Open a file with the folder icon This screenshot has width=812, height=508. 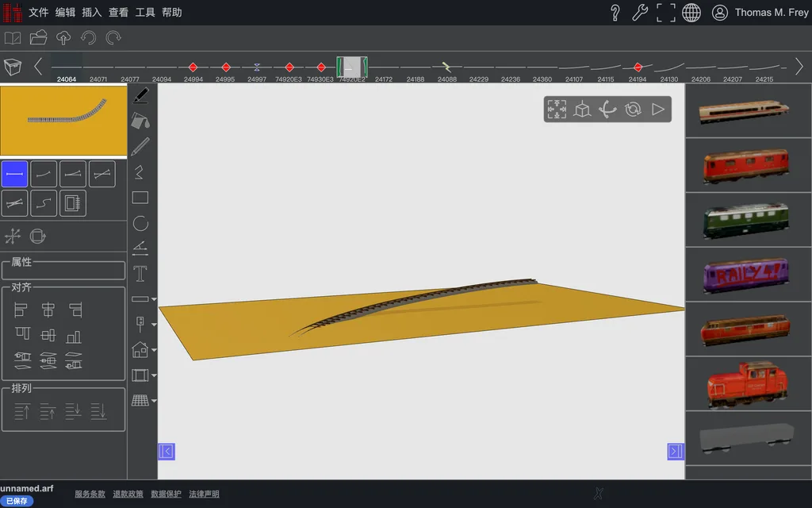click(x=38, y=38)
